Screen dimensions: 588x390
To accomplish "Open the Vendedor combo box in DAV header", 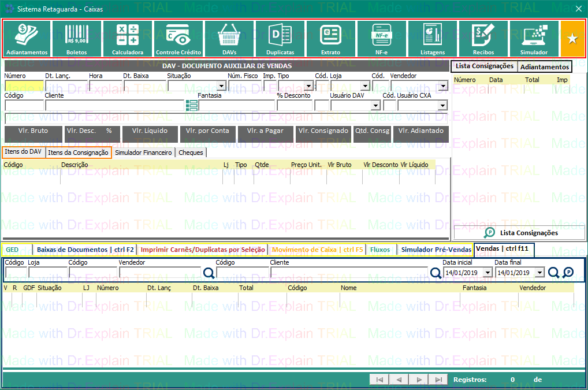I will (x=443, y=86).
